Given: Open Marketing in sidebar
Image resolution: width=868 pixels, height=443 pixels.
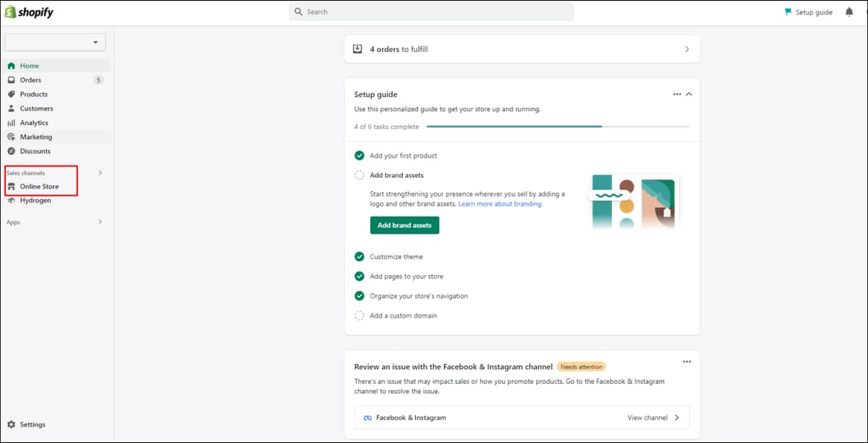Looking at the screenshot, I should click(x=36, y=137).
